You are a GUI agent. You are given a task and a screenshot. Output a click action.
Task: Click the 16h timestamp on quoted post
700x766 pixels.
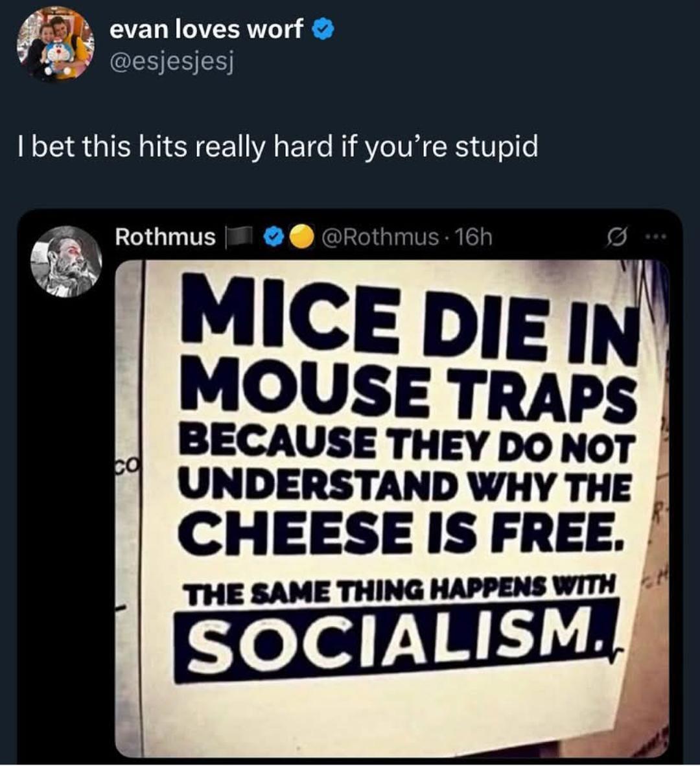tap(474, 237)
